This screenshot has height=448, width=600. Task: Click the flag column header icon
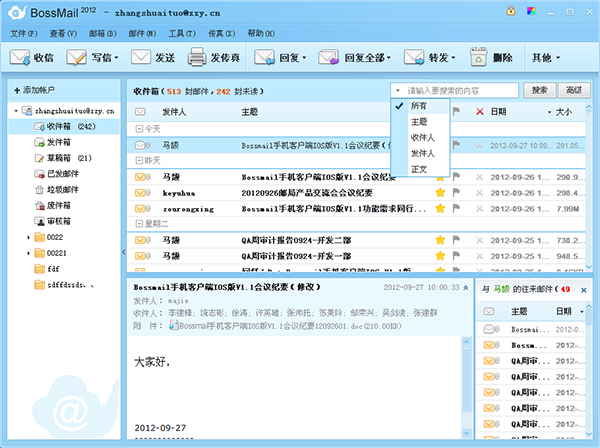456,111
